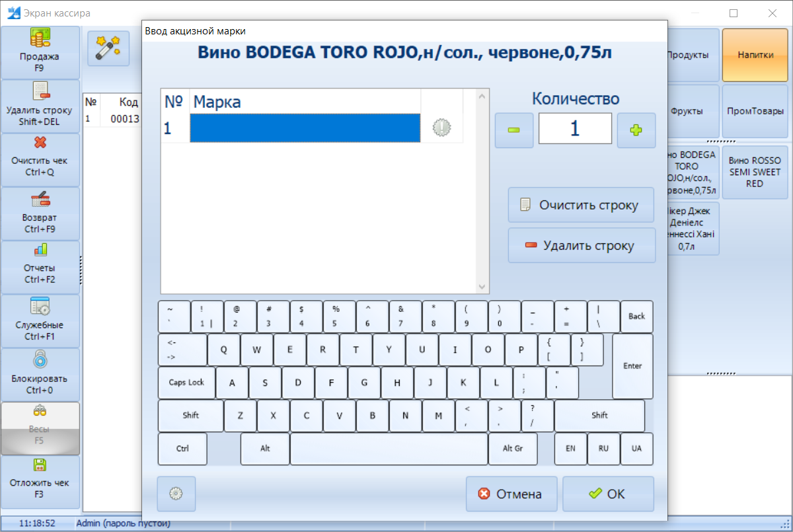Open the ПромТовары category tab
The height and width of the screenshot is (532, 793).
pos(755,111)
